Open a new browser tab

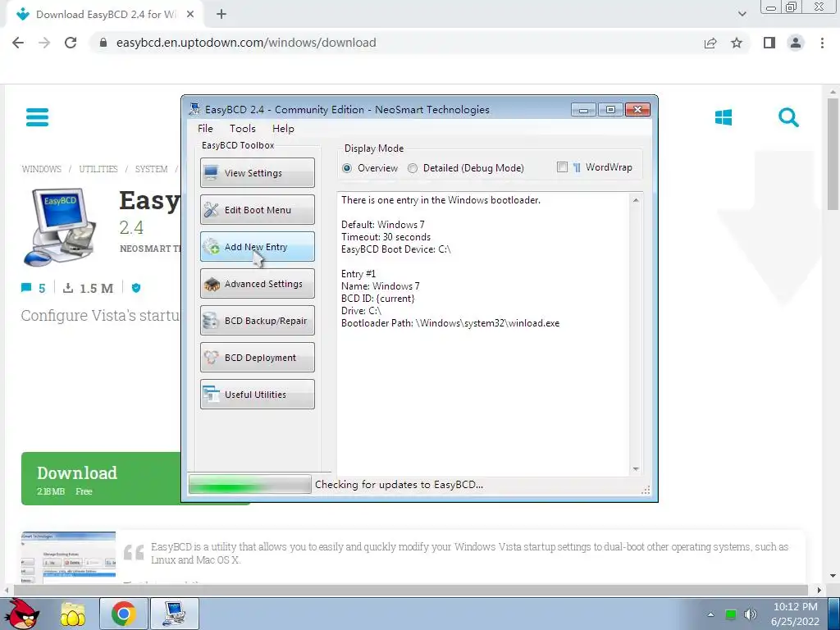(x=221, y=15)
